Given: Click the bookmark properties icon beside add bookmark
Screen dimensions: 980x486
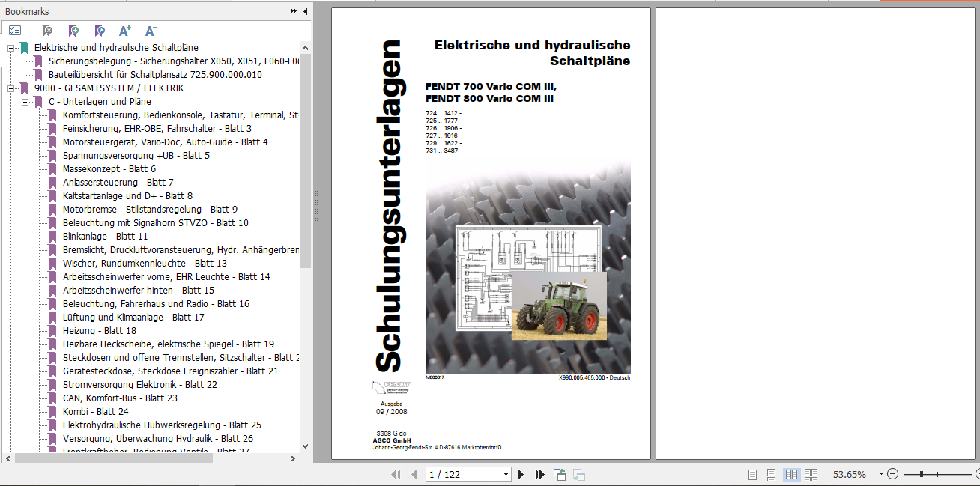Looking at the screenshot, I should click(99, 31).
